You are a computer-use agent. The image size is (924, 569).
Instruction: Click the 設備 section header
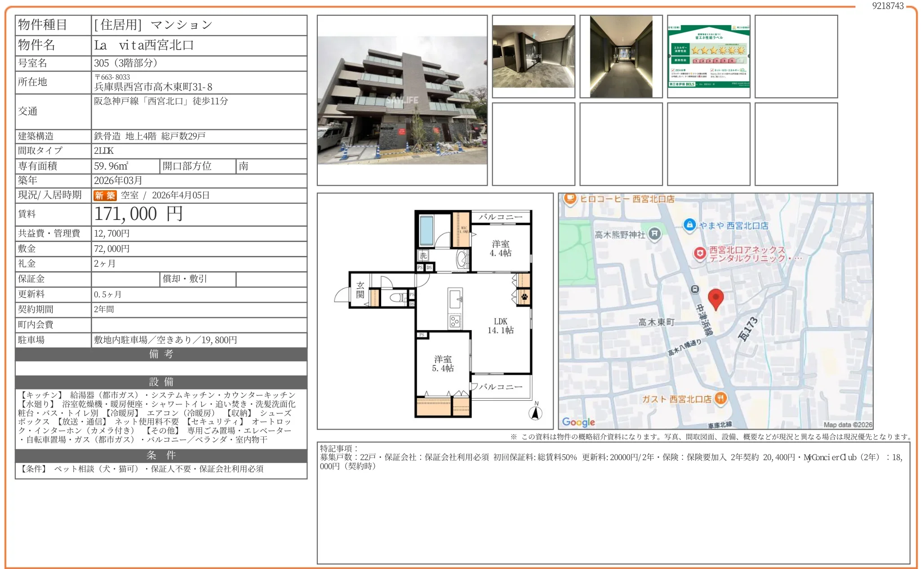[x=161, y=382]
